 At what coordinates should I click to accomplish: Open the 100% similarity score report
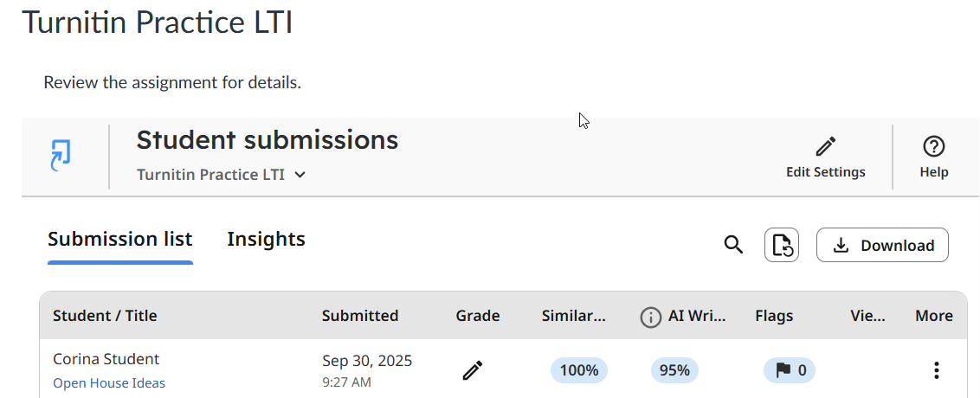(x=579, y=370)
